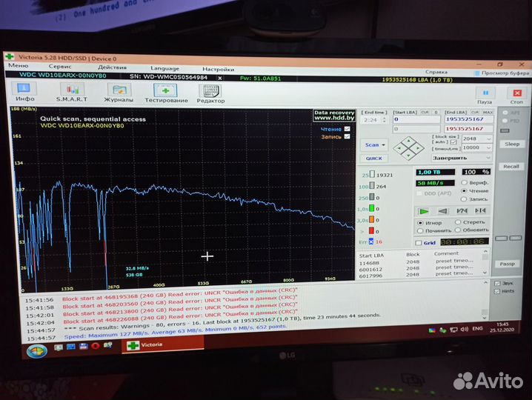The height and width of the screenshot is (400, 532).
Task: Open the Действия menu
Action: pyautogui.click(x=113, y=67)
